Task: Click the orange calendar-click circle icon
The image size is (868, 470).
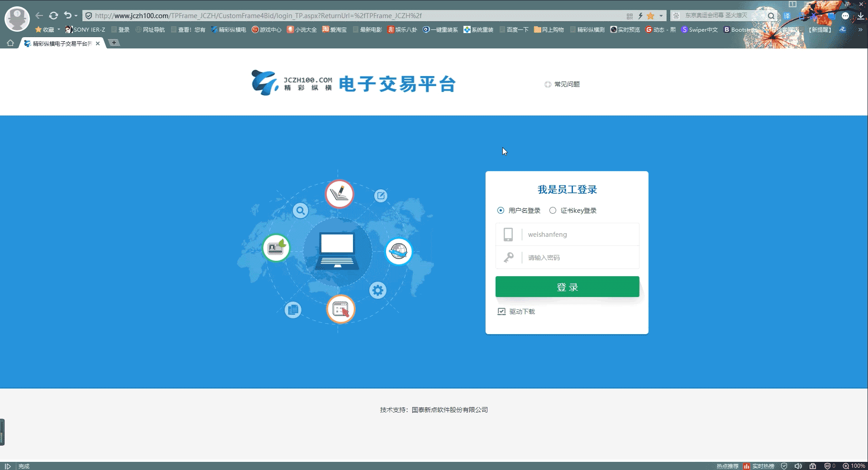Action: (x=341, y=309)
